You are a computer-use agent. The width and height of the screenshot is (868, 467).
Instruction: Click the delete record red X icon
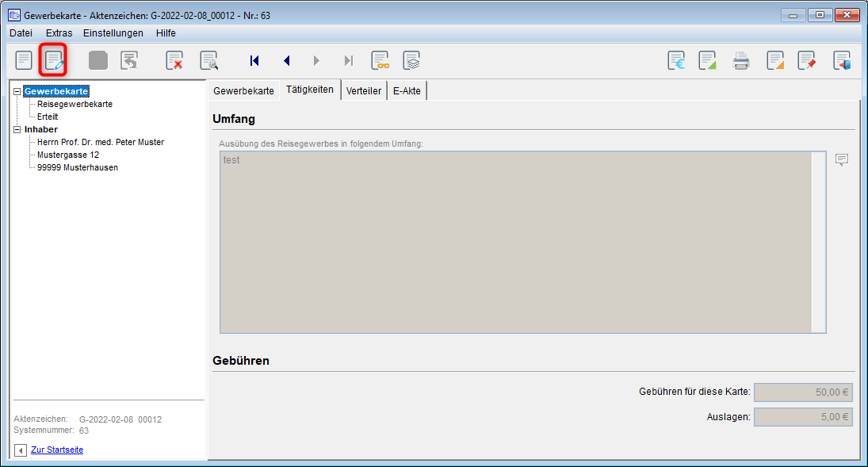pyautogui.click(x=174, y=61)
